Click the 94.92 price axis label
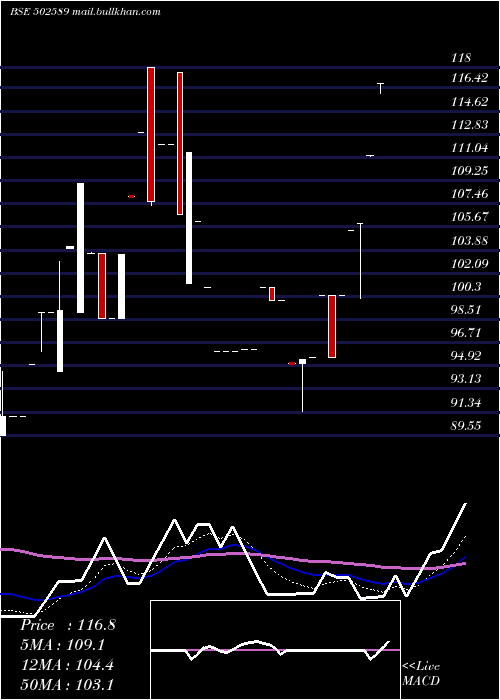 466,356
